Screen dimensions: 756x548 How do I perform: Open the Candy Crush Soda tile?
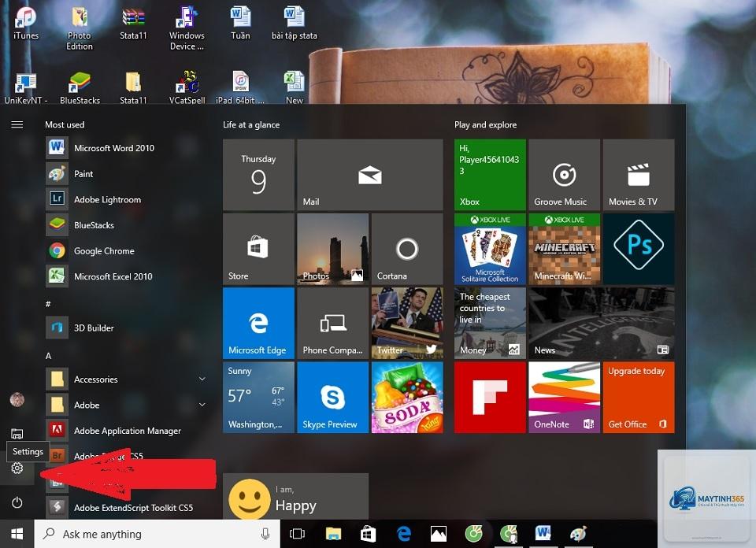(x=407, y=398)
